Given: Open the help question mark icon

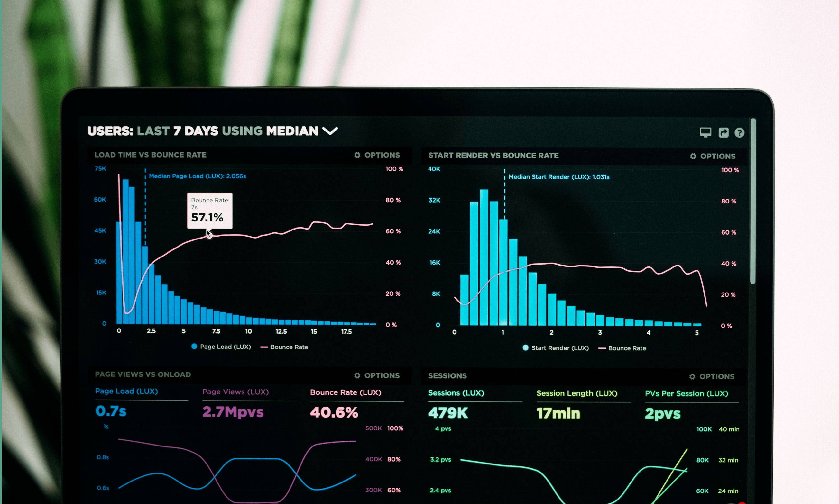Looking at the screenshot, I should coord(740,133).
